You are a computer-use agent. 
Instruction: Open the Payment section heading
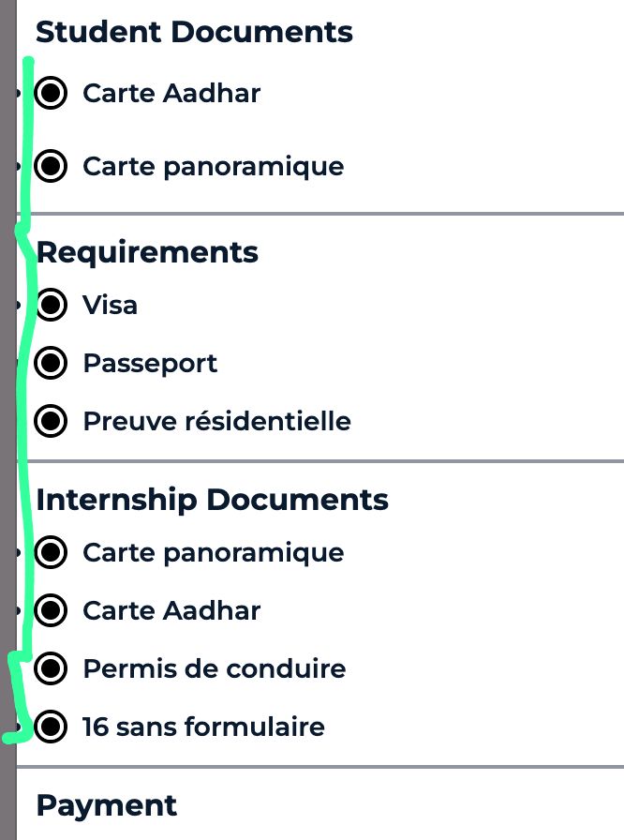tap(106, 805)
